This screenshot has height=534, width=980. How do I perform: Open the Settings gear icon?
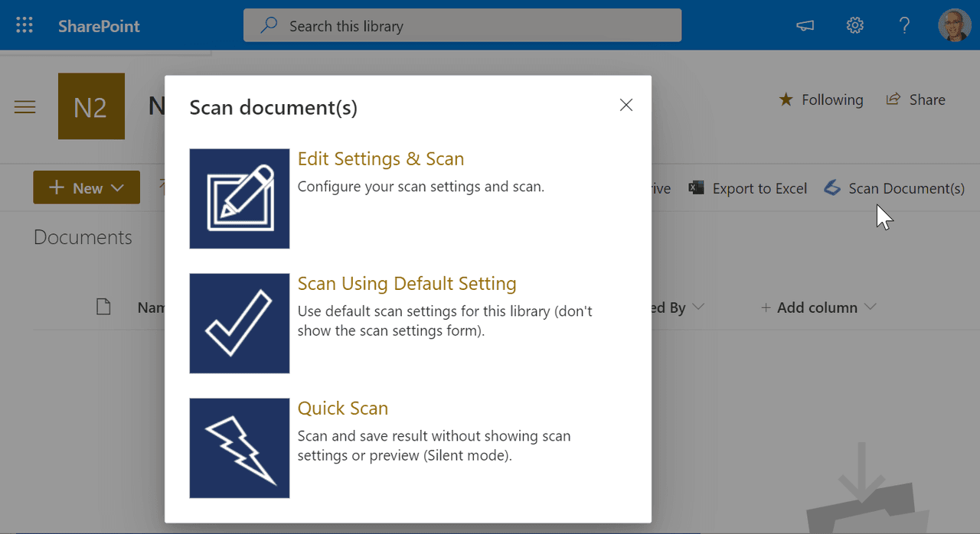point(854,25)
